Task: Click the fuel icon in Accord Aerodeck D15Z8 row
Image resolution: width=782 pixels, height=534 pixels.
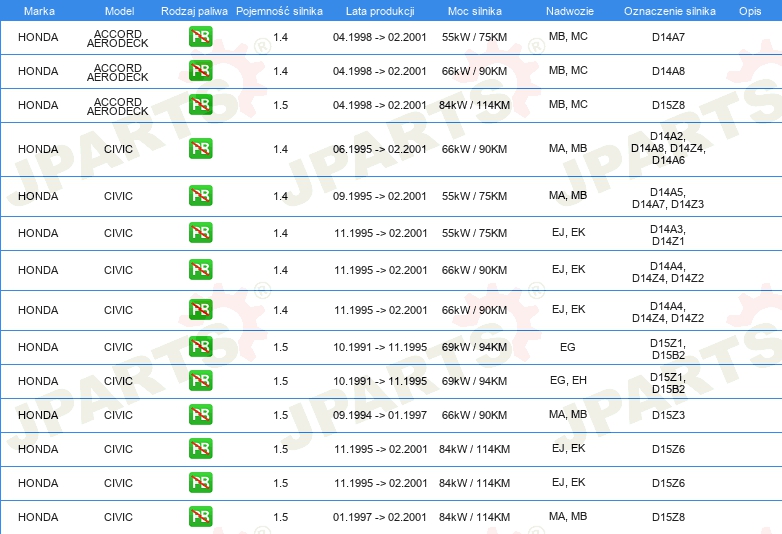Action: [200, 105]
